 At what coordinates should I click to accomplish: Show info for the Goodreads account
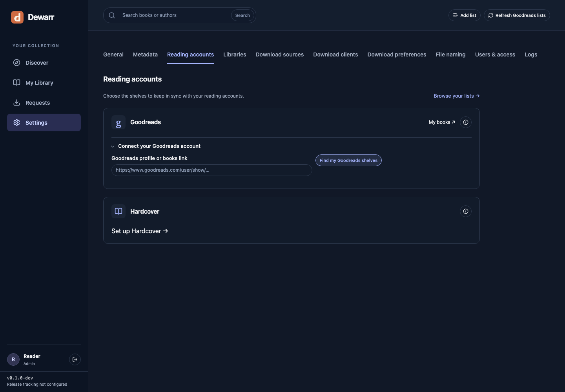466,122
